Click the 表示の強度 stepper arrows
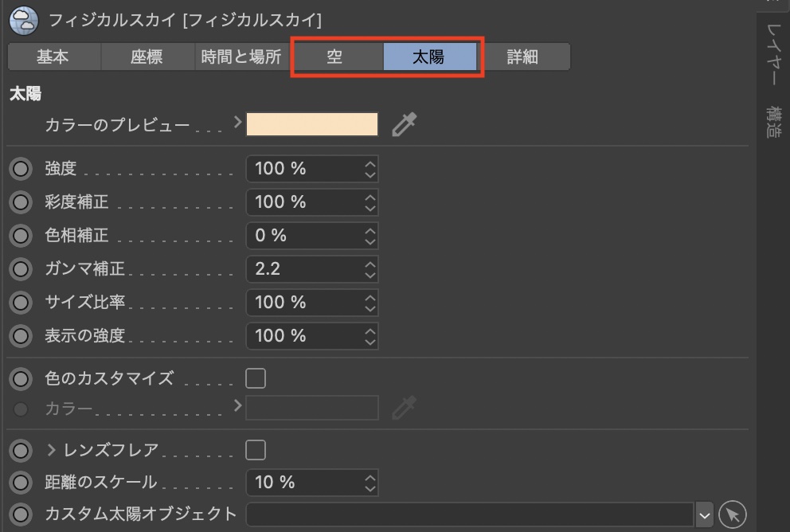 pyautogui.click(x=370, y=336)
